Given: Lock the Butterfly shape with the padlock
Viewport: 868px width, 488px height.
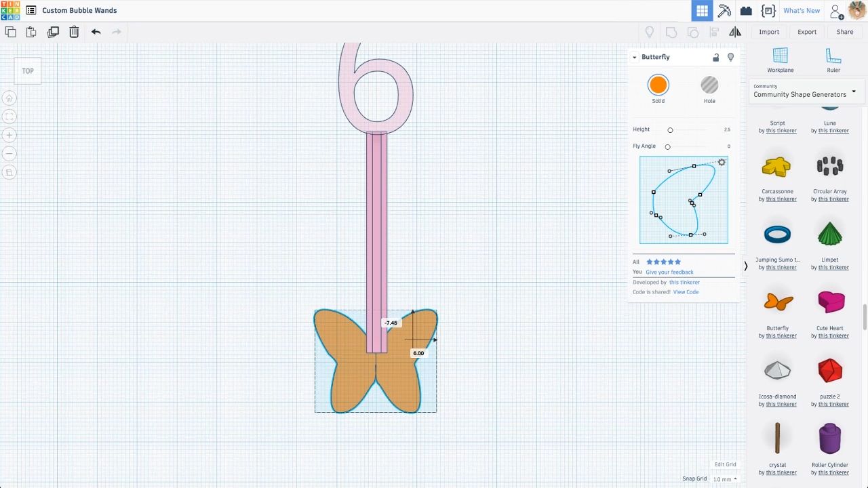Looking at the screenshot, I should pos(715,57).
